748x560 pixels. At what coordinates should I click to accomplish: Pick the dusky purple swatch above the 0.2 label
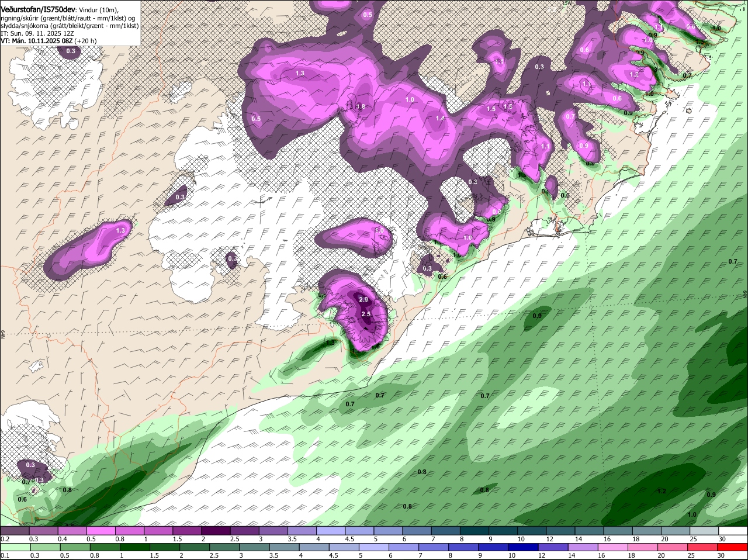pos(15,531)
